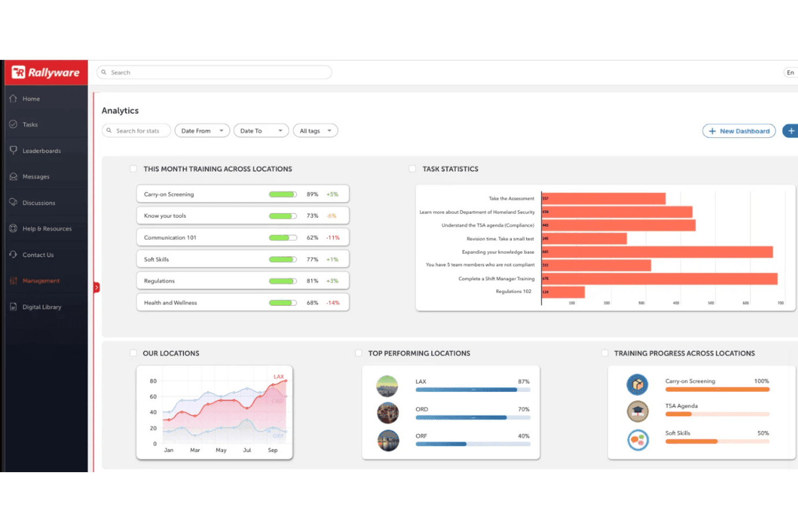Click the ORF 40% progress bar
The height and width of the screenshot is (532, 798).
(473, 444)
